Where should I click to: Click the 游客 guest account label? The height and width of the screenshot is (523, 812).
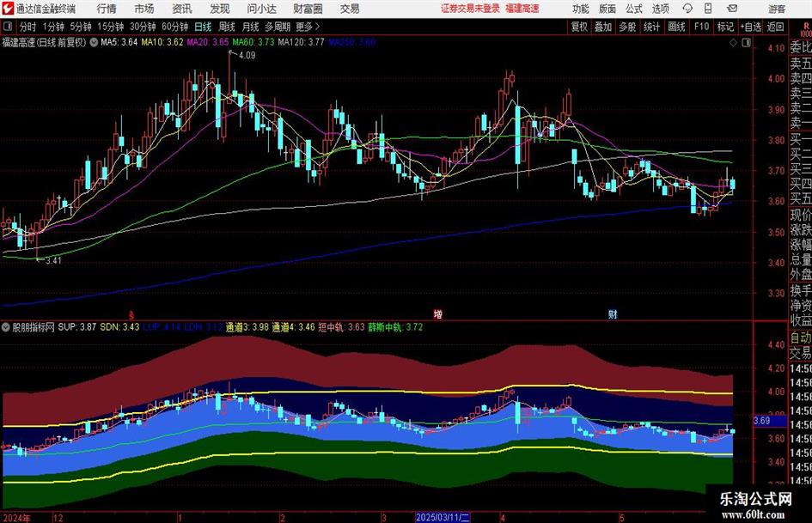pyautogui.click(x=777, y=9)
